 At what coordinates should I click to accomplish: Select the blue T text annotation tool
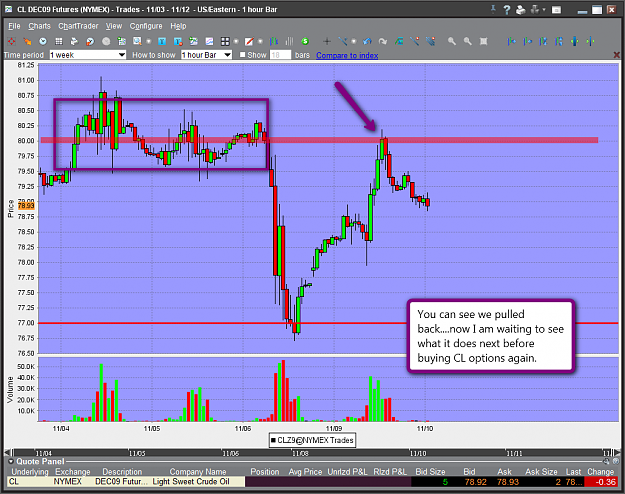coord(162,41)
